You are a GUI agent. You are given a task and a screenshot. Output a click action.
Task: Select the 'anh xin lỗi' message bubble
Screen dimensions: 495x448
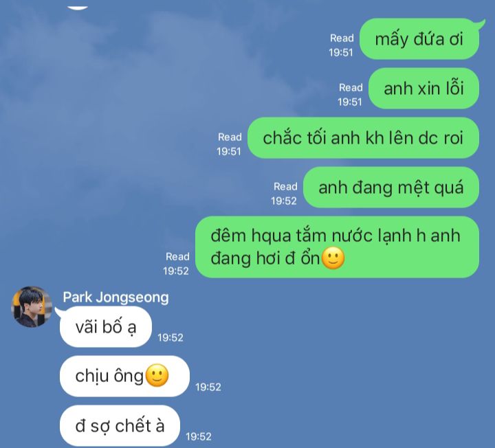(x=423, y=89)
